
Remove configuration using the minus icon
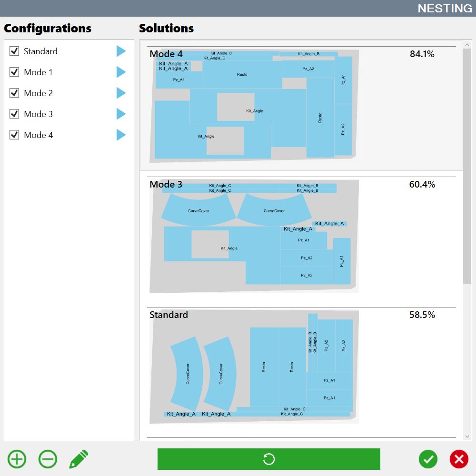click(x=48, y=459)
